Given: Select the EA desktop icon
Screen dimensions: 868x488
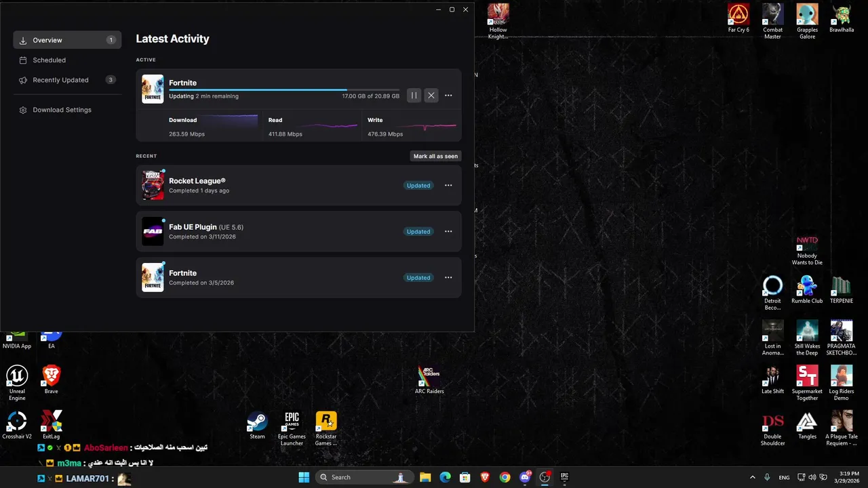Looking at the screenshot, I should [51, 341].
